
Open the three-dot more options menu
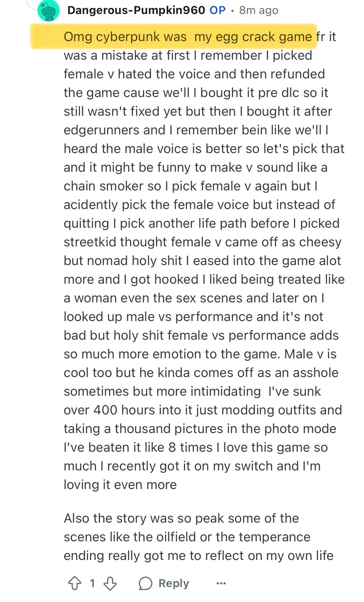tap(221, 583)
